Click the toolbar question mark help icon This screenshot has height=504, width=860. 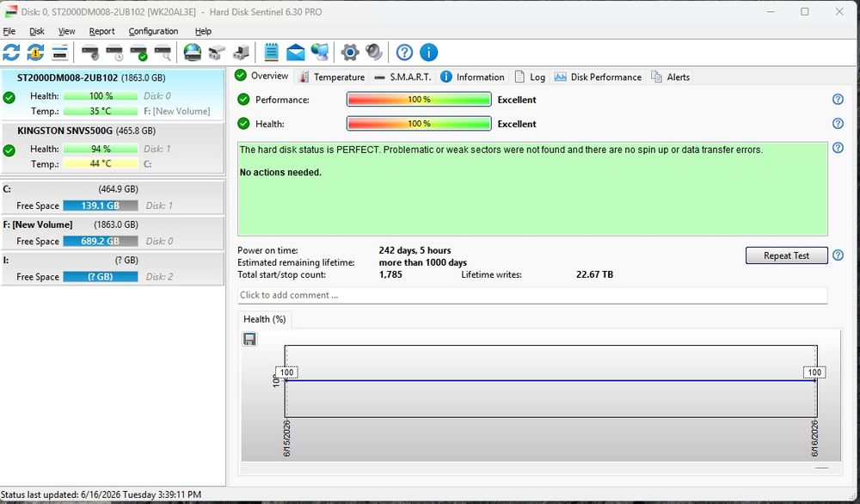[x=404, y=52]
